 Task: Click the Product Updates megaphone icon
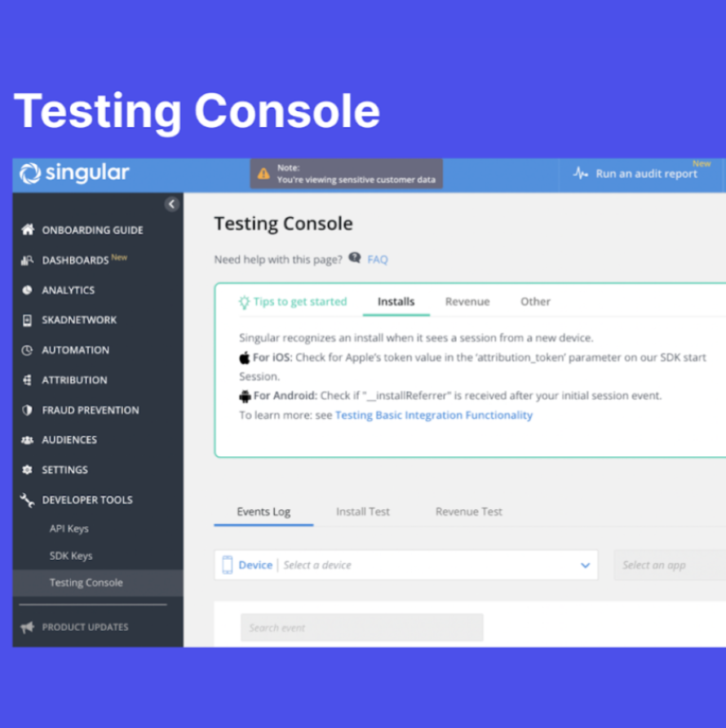(x=28, y=628)
